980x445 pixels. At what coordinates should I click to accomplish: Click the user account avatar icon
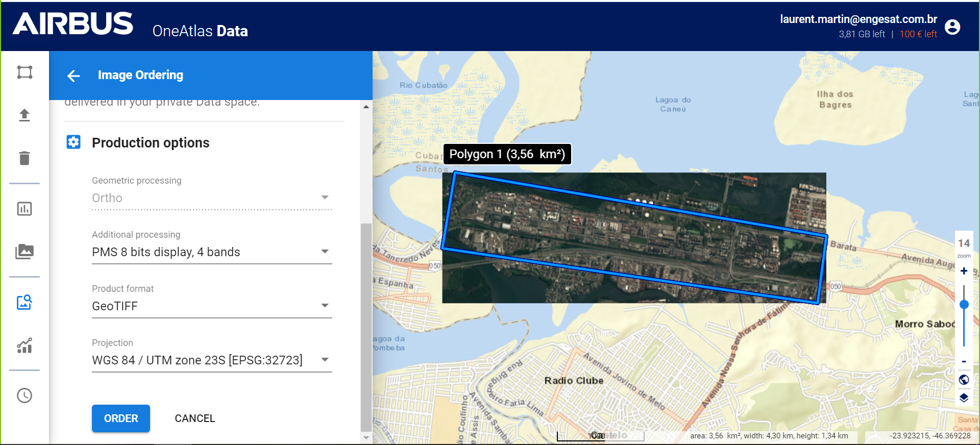pyautogui.click(x=952, y=27)
